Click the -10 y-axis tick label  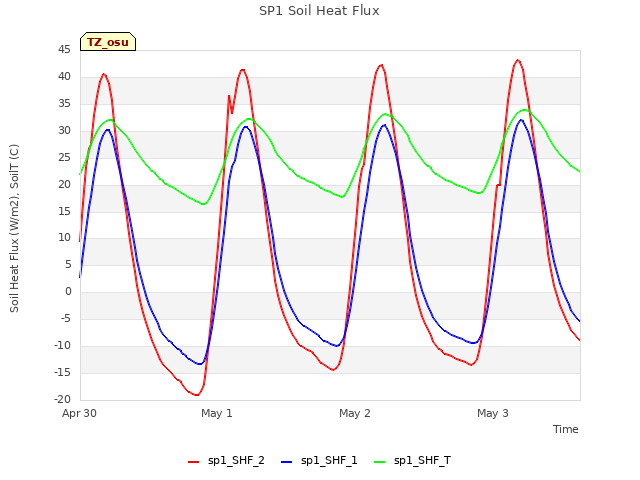point(62,345)
